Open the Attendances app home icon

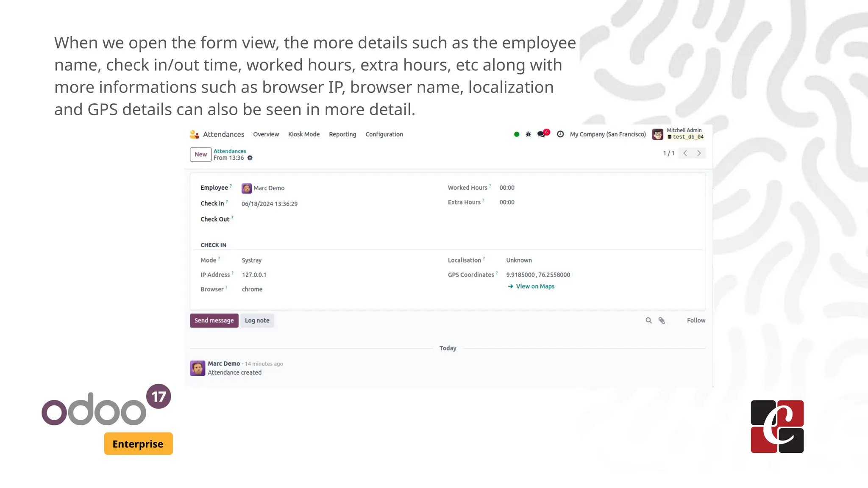pyautogui.click(x=194, y=134)
